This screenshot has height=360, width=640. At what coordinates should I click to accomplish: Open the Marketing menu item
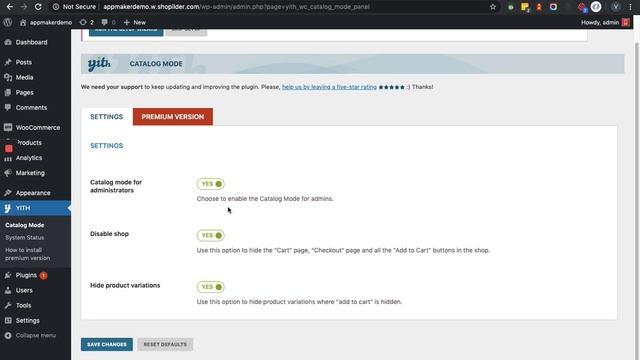coord(30,173)
